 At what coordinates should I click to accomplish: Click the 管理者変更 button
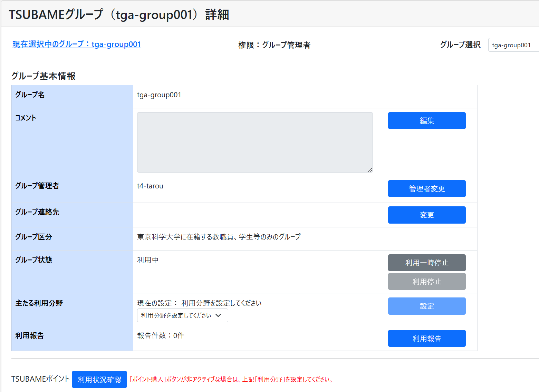426,189
